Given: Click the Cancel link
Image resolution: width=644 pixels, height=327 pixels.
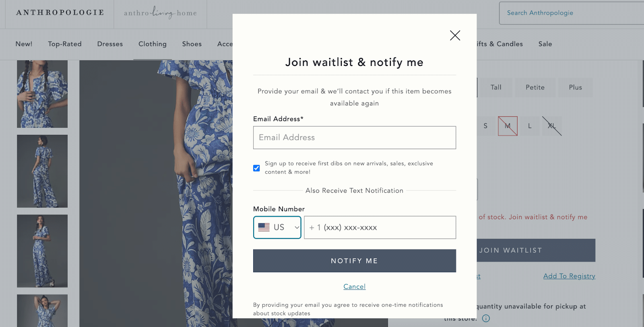Looking at the screenshot, I should [354, 286].
